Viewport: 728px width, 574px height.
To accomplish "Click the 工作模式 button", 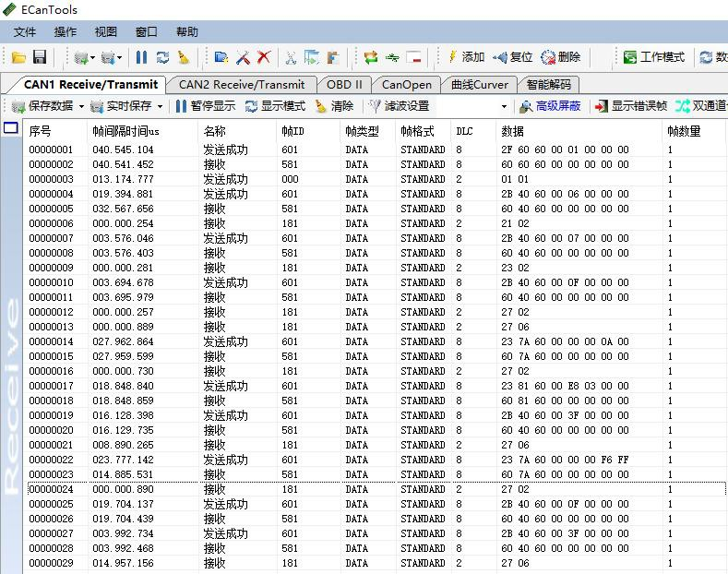I will 654,57.
